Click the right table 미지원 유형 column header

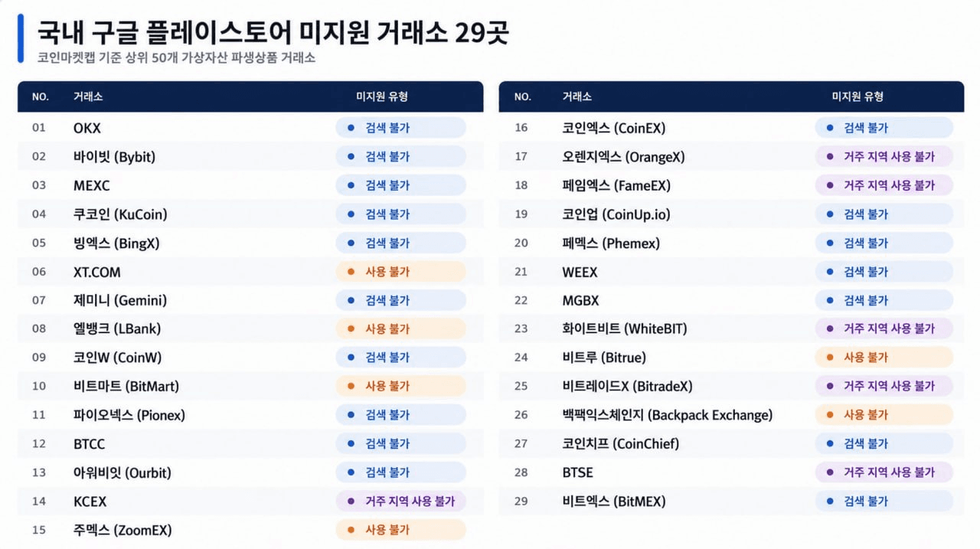[857, 97]
